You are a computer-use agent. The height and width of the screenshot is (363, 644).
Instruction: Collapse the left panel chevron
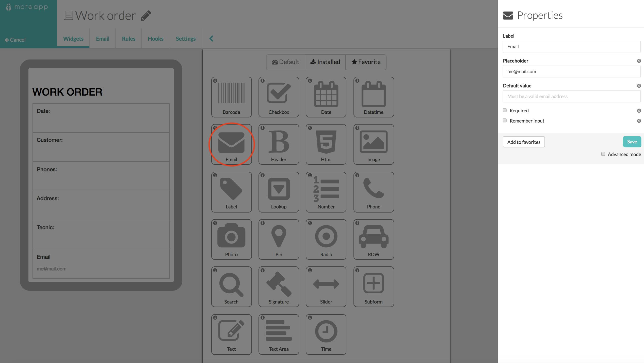tap(212, 38)
